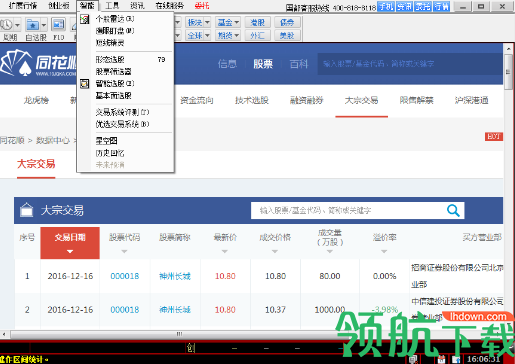
Task: Select 星空图 from the menu
Action: tap(106, 141)
